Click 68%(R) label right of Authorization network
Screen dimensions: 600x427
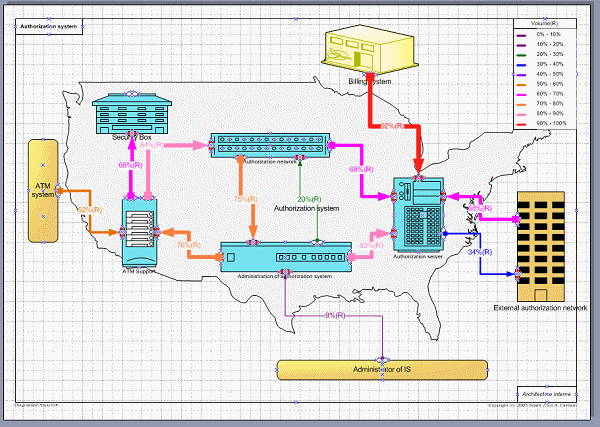[361, 169]
